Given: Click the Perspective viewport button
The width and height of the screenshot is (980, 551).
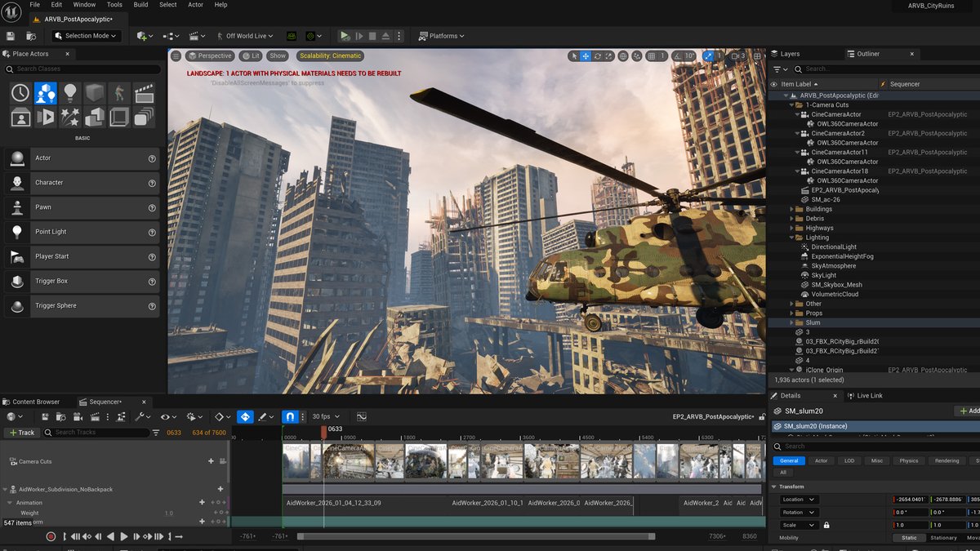Looking at the screenshot, I should [x=210, y=56].
